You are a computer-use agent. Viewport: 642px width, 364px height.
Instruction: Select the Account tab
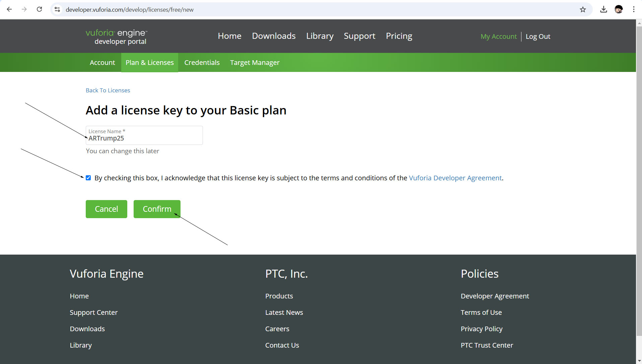tap(102, 63)
